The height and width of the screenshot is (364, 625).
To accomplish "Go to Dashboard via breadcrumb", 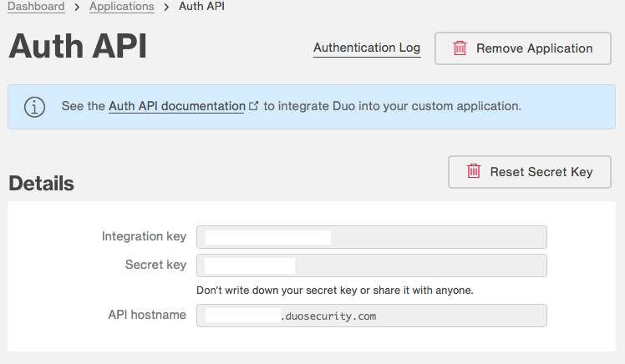I will (x=36, y=7).
